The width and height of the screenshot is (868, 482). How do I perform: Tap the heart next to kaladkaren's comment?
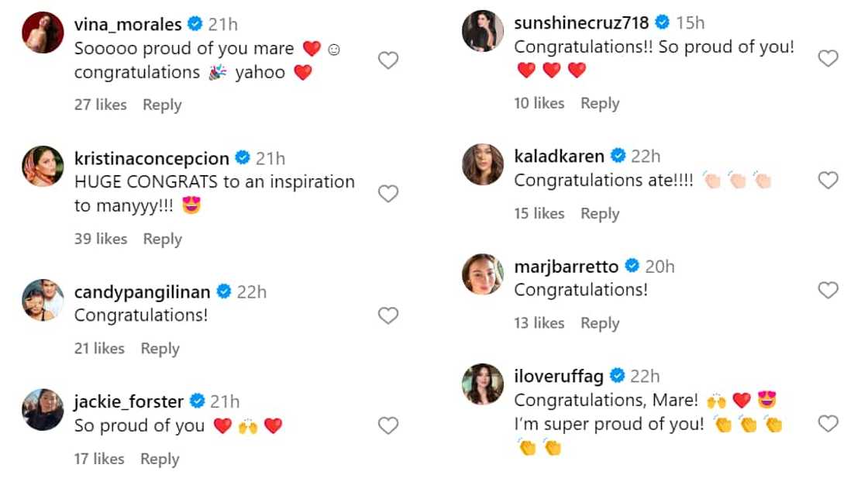[x=828, y=181]
